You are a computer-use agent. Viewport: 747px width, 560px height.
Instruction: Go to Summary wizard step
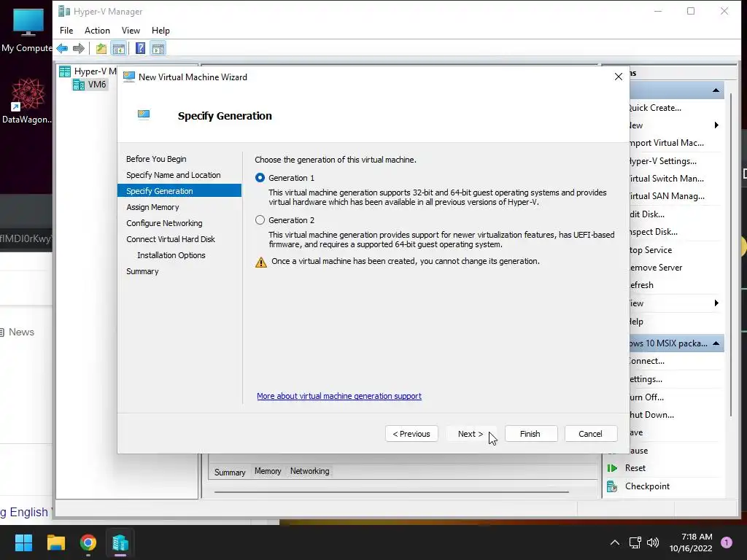(x=142, y=271)
